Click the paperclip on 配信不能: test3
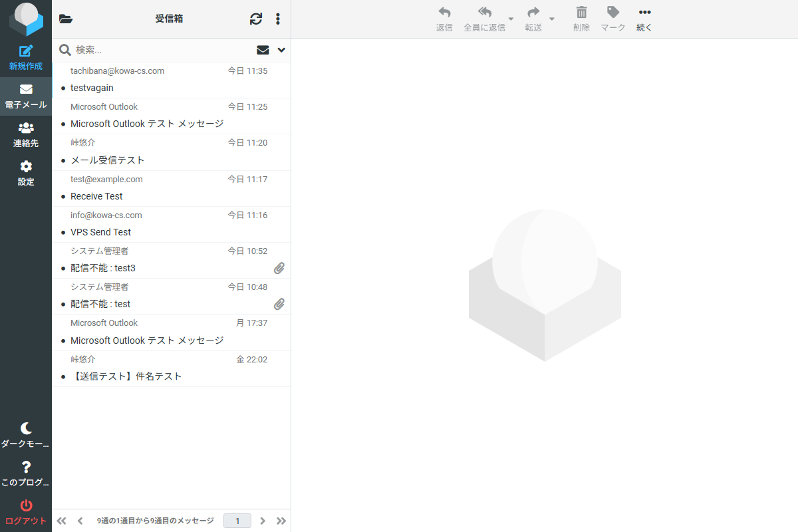This screenshot has height=532, width=798. click(x=279, y=268)
